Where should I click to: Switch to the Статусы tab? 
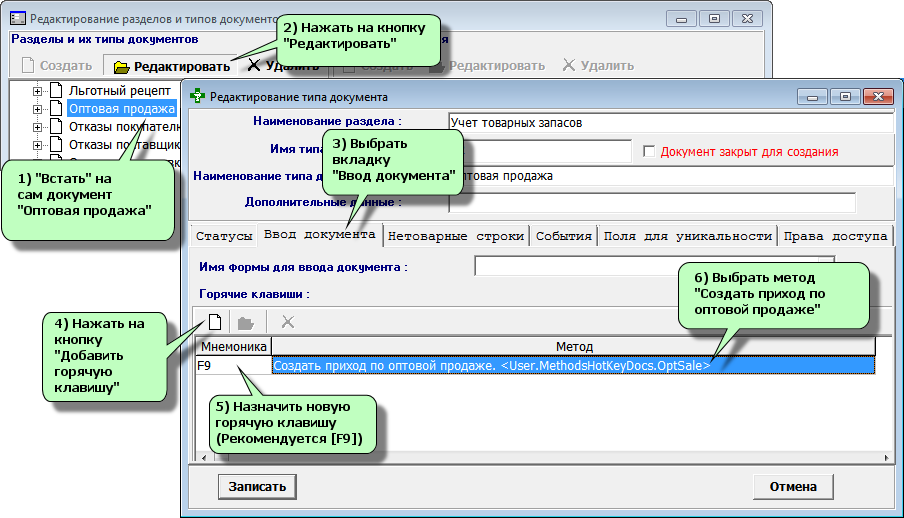(x=223, y=237)
